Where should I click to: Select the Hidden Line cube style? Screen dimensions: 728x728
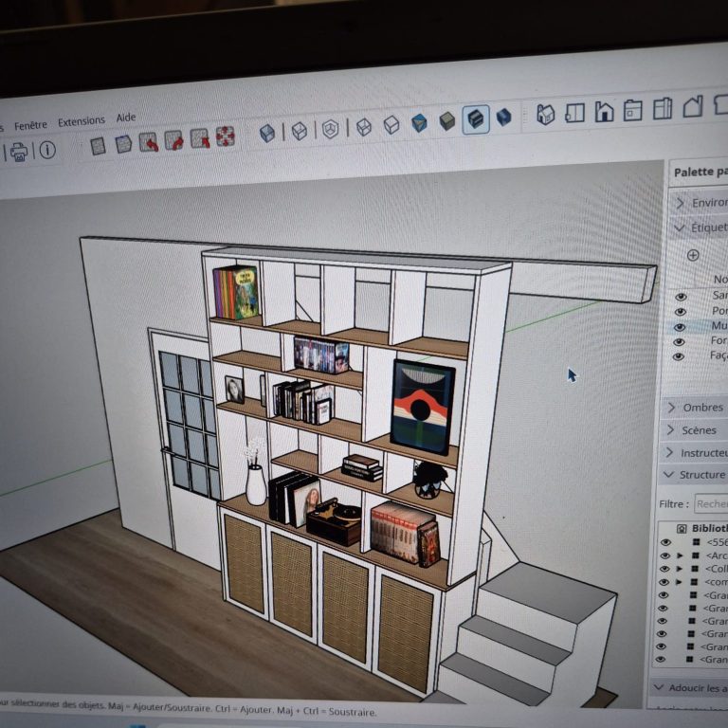tap(364, 127)
